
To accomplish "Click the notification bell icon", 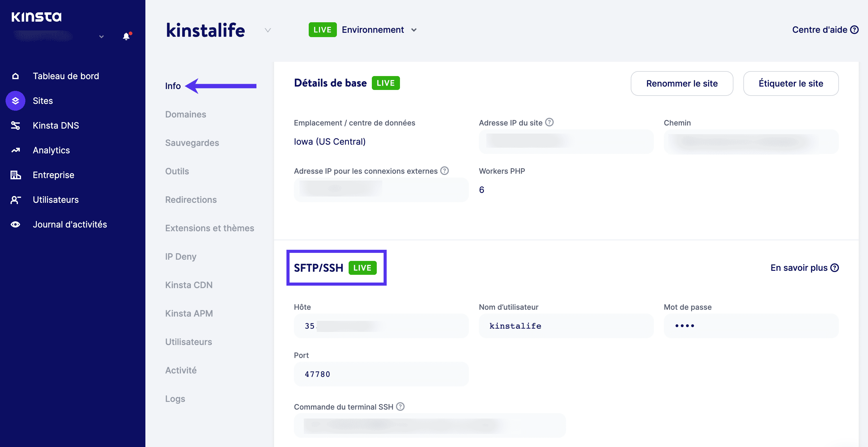I will coord(126,36).
